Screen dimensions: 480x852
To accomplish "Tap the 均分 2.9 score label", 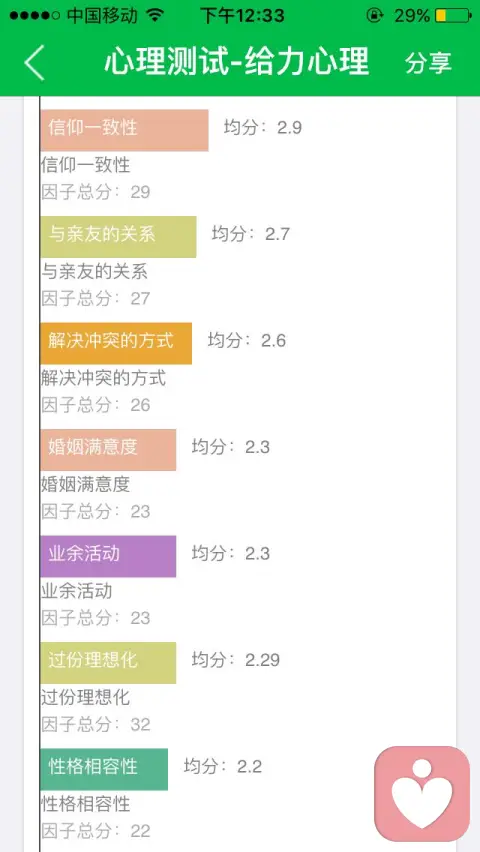I will [263, 128].
